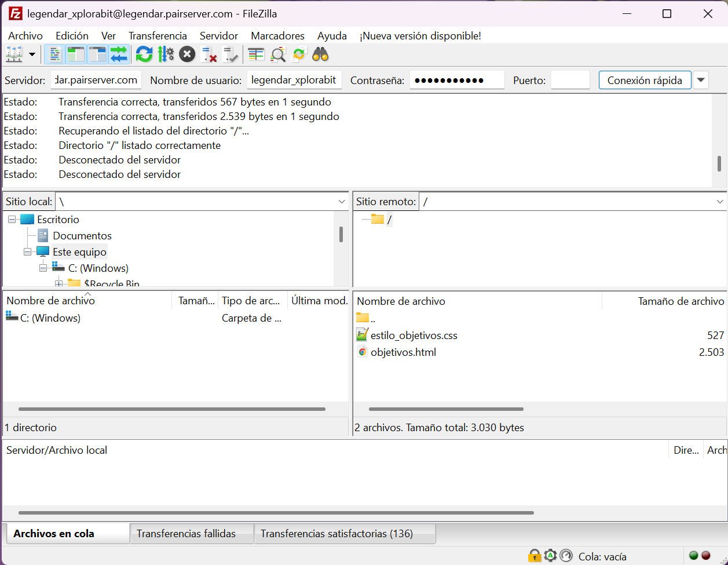Toggle the transfer queue display

pos(118,55)
